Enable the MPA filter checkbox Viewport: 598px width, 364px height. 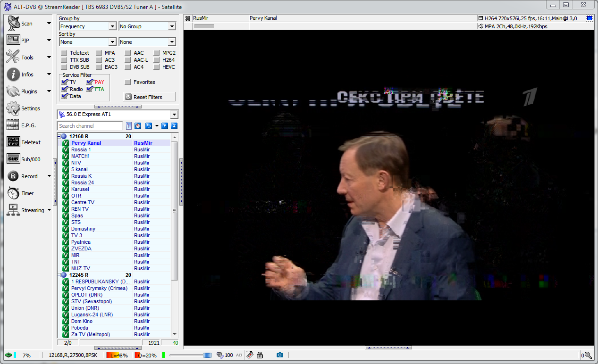[99, 53]
